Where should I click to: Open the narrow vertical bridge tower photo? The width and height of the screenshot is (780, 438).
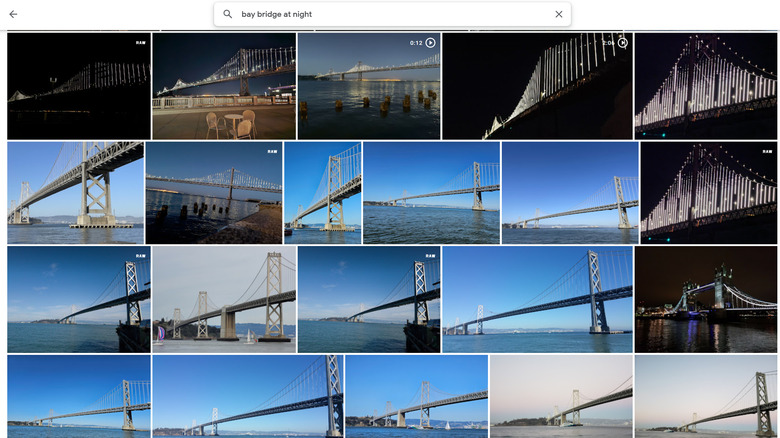[x=322, y=192]
